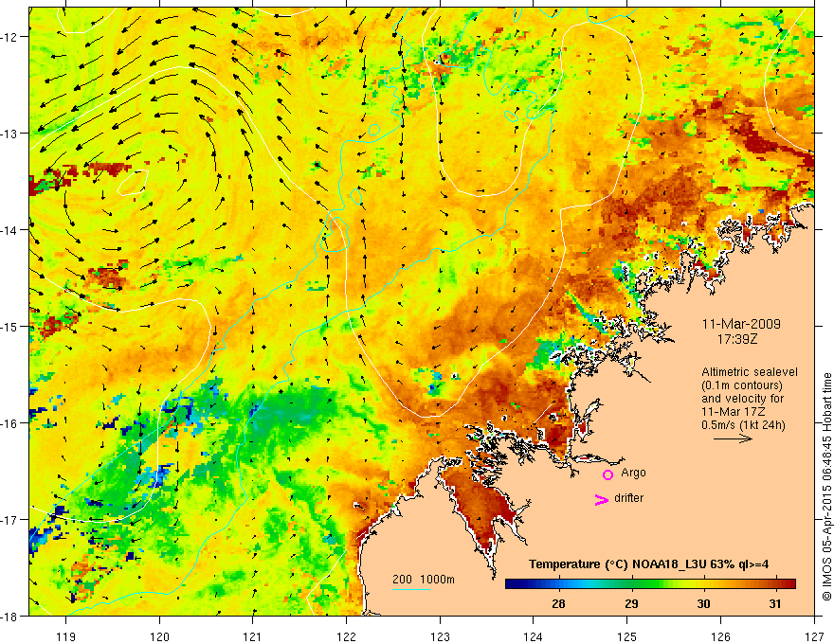Click the magenta drifter arrow legend marker
The image size is (834, 644).
click(x=602, y=499)
